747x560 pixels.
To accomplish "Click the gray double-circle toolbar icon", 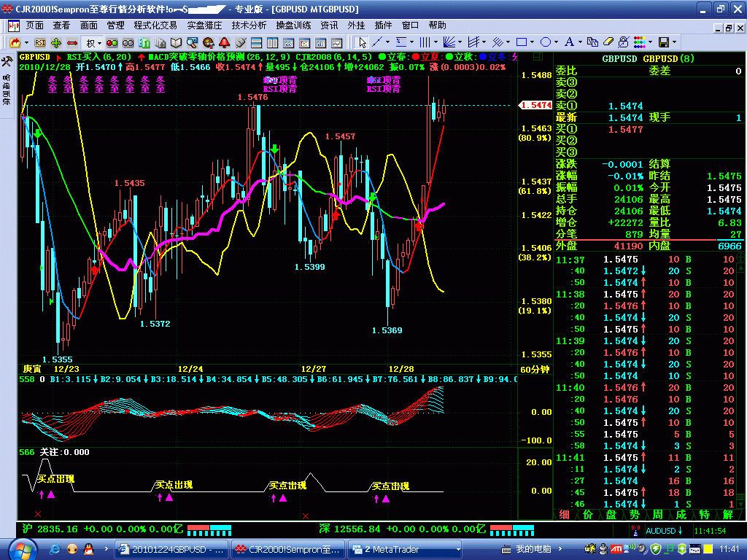I will 128,43.
